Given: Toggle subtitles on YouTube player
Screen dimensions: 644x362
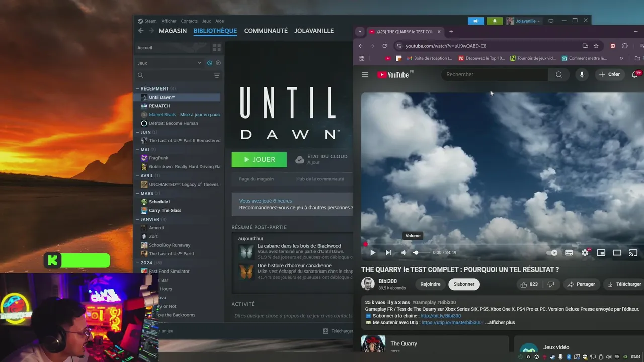Looking at the screenshot, I should [569, 253].
